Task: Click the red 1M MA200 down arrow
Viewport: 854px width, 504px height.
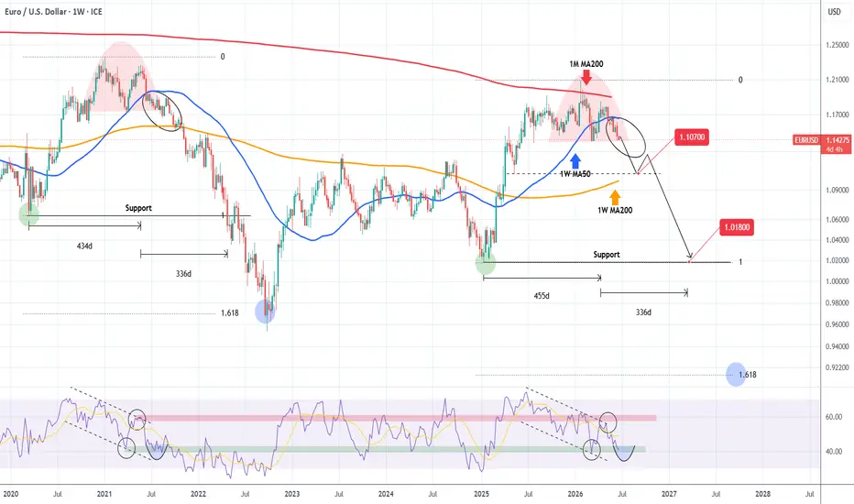Action: [x=586, y=77]
